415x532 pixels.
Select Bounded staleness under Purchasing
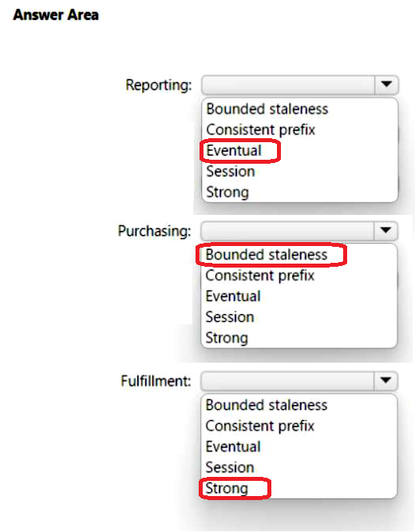[267, 255]
